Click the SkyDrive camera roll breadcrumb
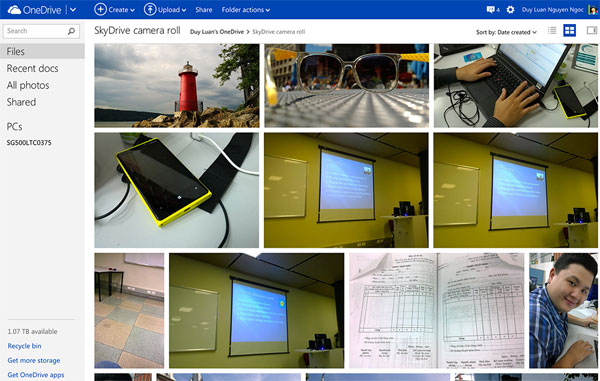This screenshot has width=600, height=381. tap(279, 32)
